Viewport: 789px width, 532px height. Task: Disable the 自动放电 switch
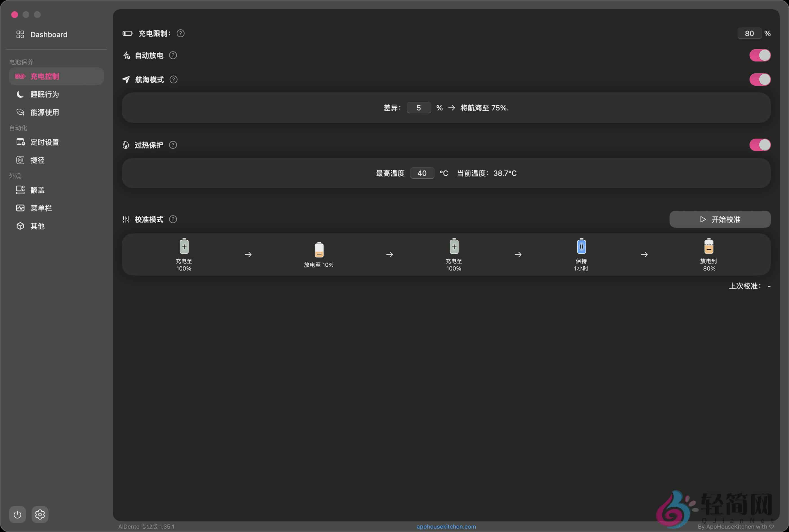point(760,55)
